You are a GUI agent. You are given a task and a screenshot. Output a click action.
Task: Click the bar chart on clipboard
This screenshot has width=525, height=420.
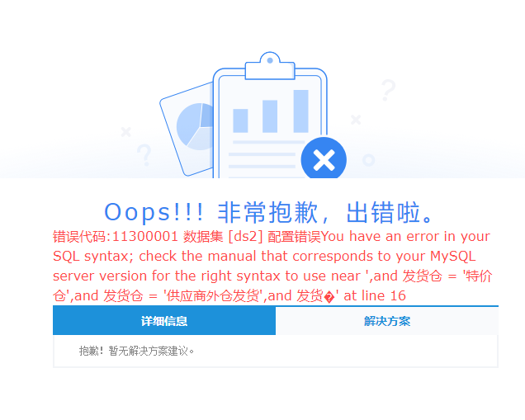pos(271,111)
